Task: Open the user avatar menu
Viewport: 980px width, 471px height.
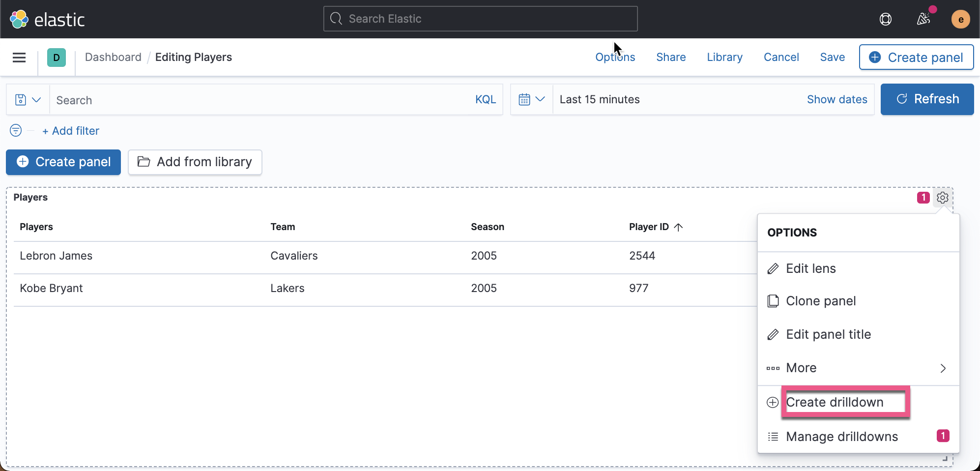Action: 960,19
